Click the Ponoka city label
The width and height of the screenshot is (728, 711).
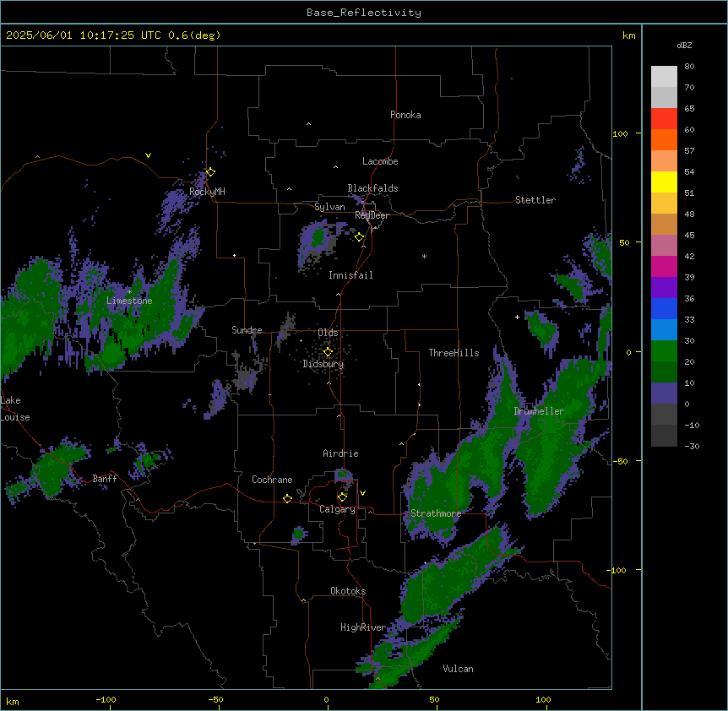click(x=405, y=115)
